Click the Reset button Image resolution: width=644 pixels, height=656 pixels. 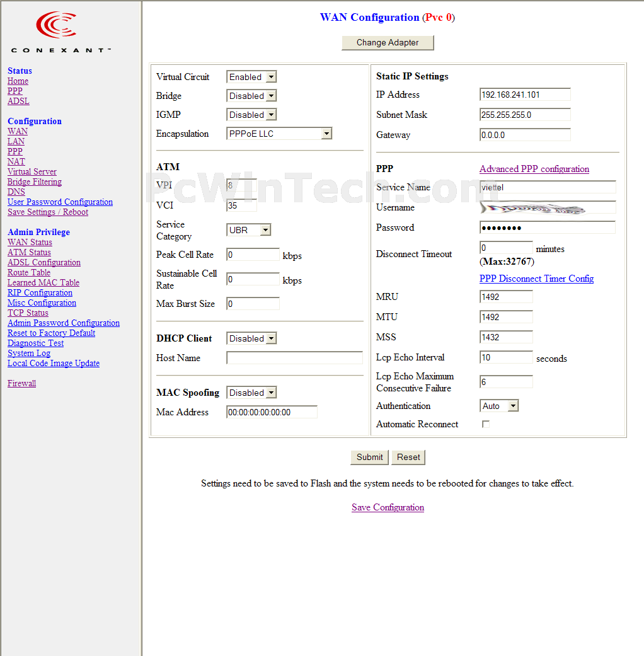pos(408,457)
